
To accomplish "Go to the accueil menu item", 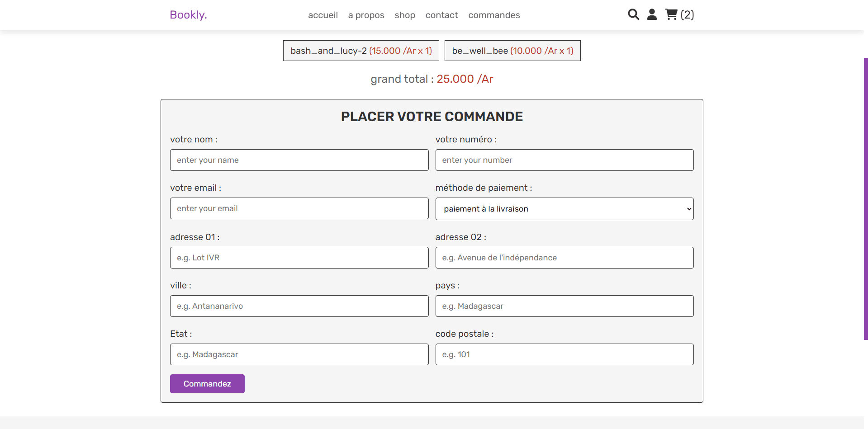I will [323, 15].
